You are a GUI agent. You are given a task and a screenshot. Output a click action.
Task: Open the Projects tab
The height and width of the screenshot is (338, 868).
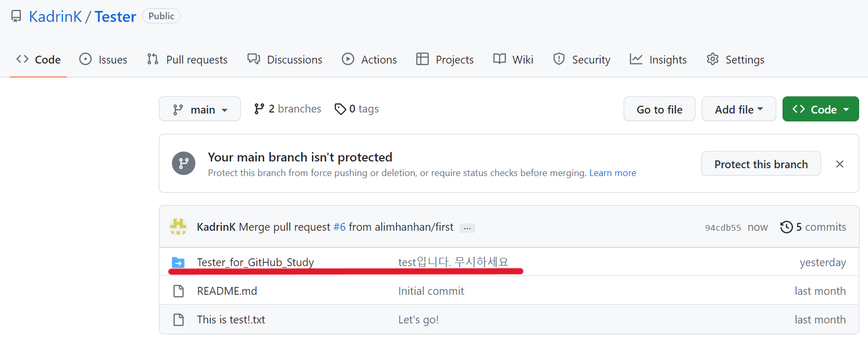445,60
